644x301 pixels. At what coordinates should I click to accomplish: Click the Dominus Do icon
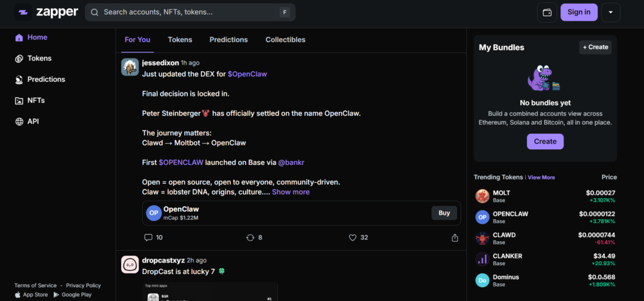pos(482,280)
